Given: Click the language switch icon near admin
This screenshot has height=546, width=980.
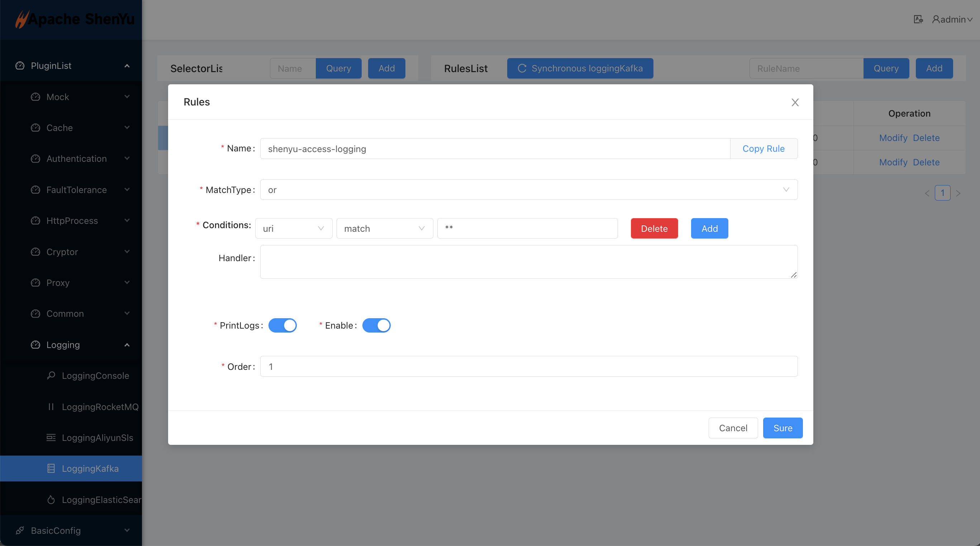Looking at the screenshot, I should click(918, 19).
